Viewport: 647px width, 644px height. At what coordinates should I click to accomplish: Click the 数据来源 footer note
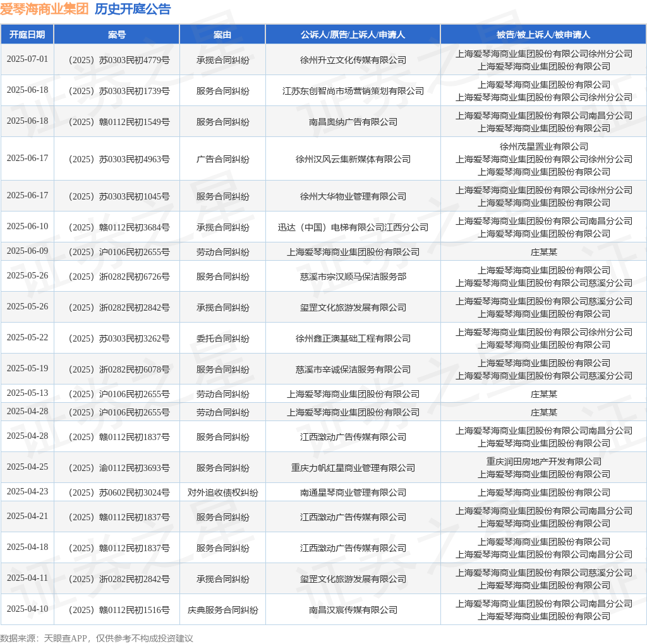[x=97, y=638]
